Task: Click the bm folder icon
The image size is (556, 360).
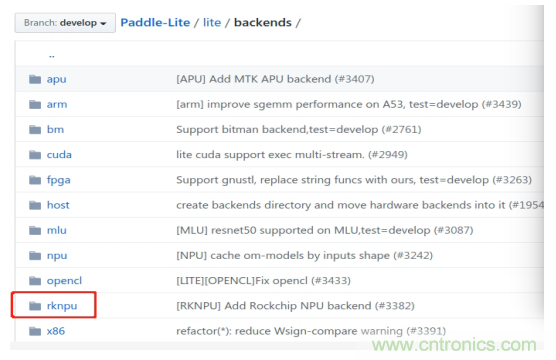Action: click(x=35, y=129)
